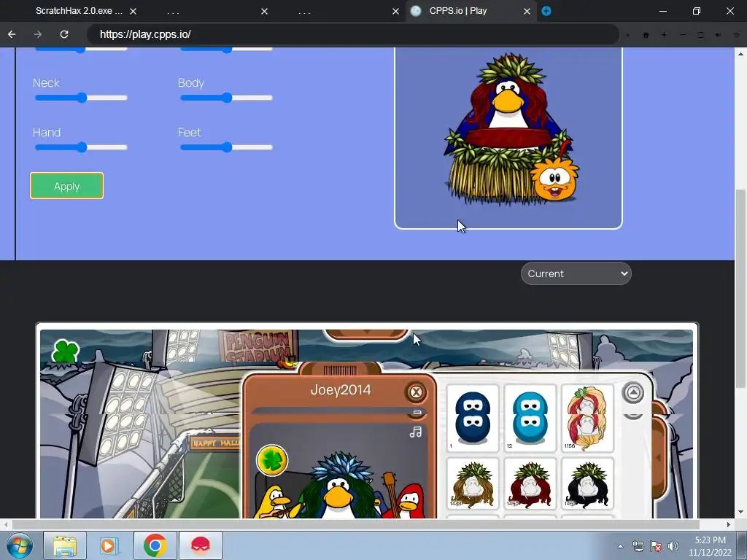Click the red browser app icon in the taskbar

click(201, 545)
